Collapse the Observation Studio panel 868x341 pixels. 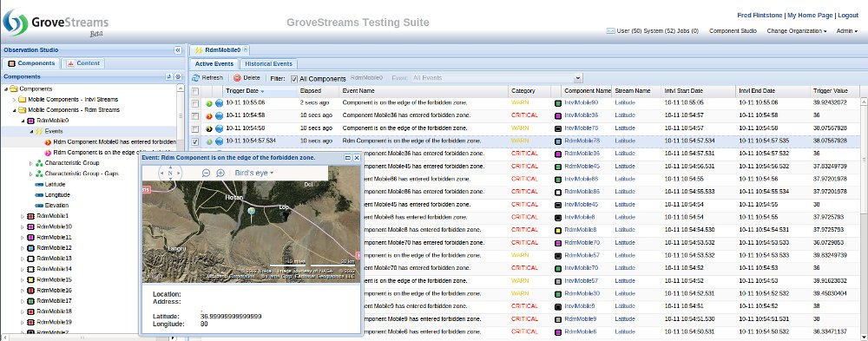tap(178, 49)
